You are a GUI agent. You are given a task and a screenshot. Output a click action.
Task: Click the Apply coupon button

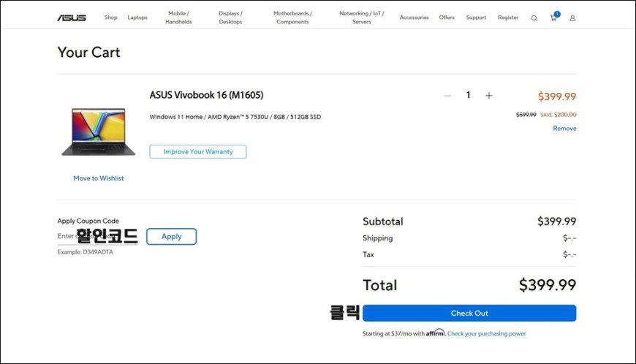click(171, 237)
